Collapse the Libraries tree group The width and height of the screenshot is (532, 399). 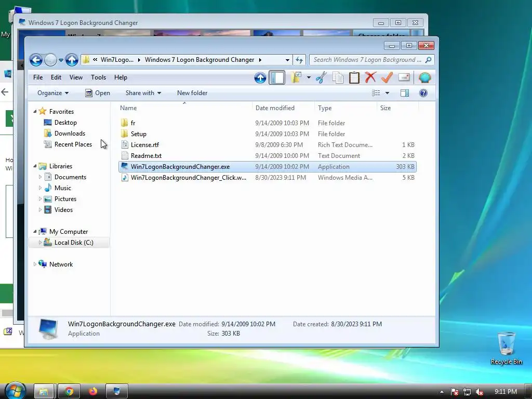pyautogui.click(x=35, y=166)
